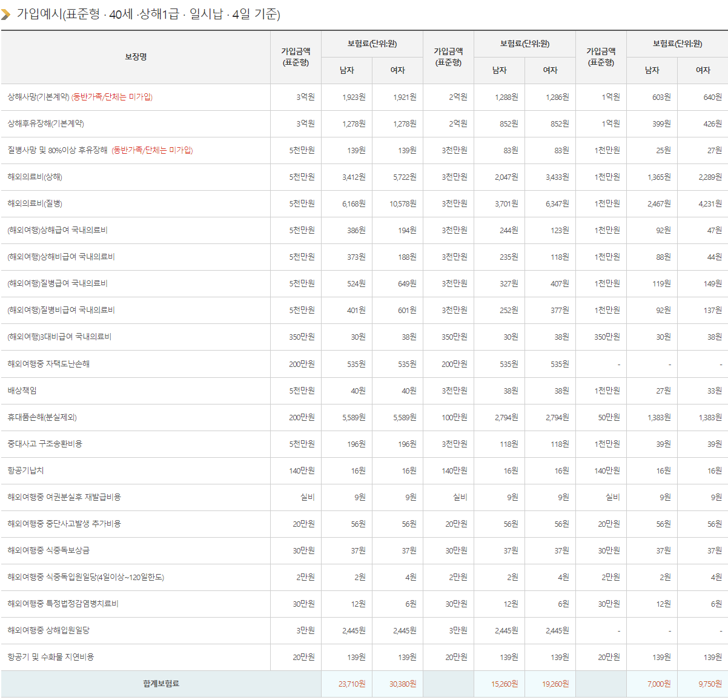The height and width of the screenshot is (700, 728).
Task: Select 해외여행중 식중독보상금 row label
Action: coord(48,550)
